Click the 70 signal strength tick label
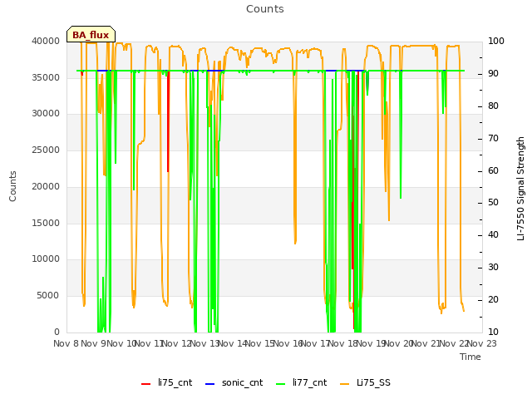Screen dimensions: 532x399 pos(493,139)
